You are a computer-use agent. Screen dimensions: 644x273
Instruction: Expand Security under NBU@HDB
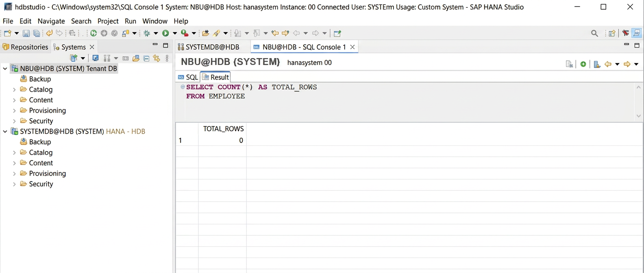(14, 121)
